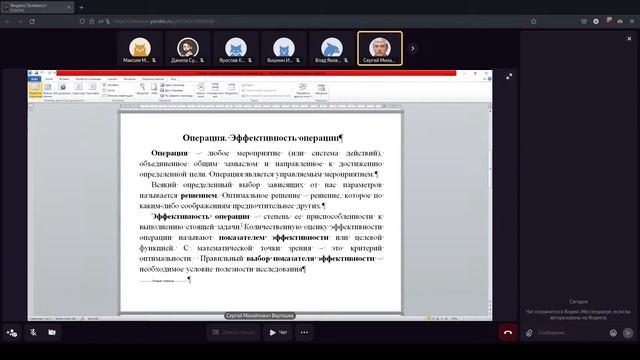Screen dimensions: 640x360
Task: Open Файл tab in shared Word window
Action: (34, 79)
